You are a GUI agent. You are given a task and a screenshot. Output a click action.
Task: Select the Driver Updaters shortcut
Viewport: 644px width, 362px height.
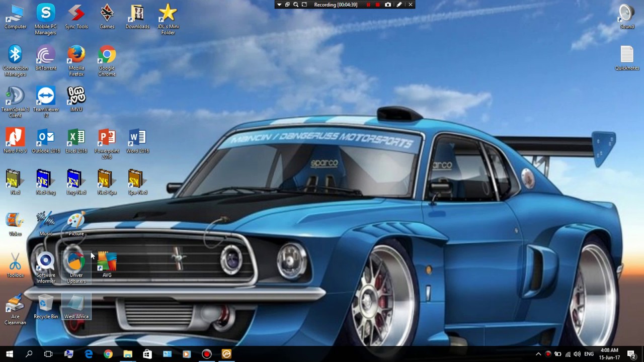(x=76, y=268)
